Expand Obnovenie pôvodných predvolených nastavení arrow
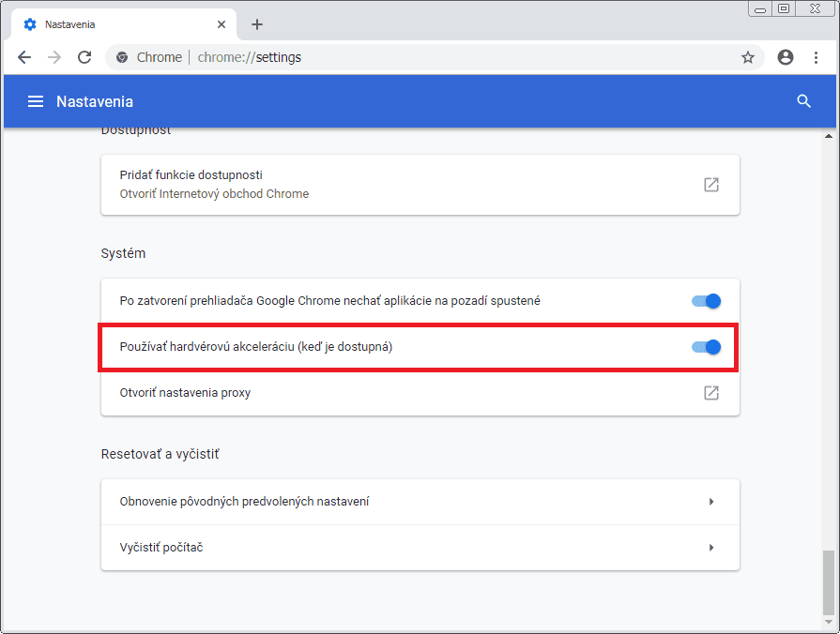Screen dimensions: 840x634 click(x=711, y=502)
